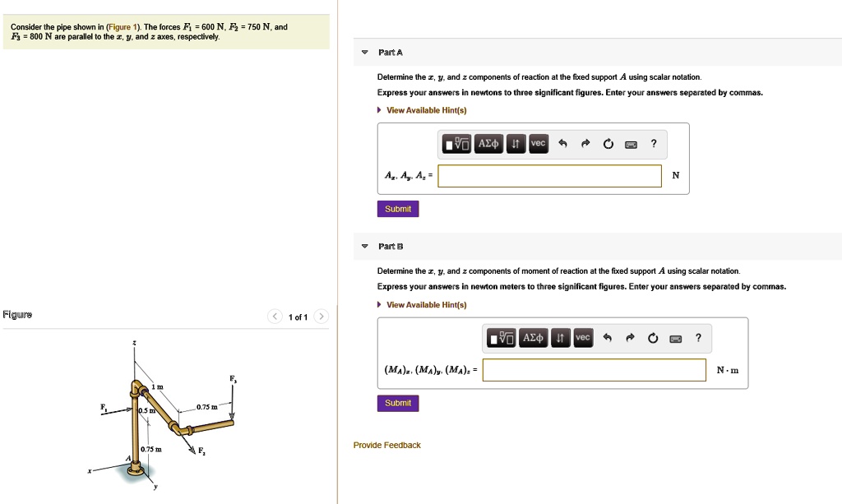Apply vector notation with the vec icon in Part B
The height and width of the screenshot is (504, 842).
pyautogui.click(x=582, y=337)
